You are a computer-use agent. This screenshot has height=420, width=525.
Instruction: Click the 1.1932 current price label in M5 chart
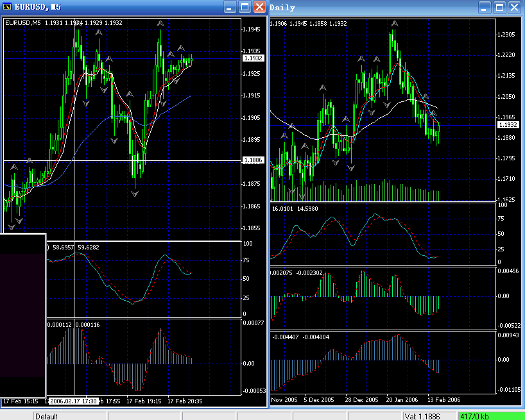[x=254, y=58]
